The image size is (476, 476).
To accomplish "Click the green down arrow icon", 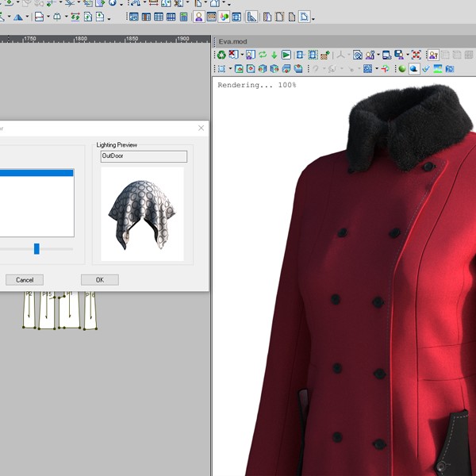I will tap(274, 55).
